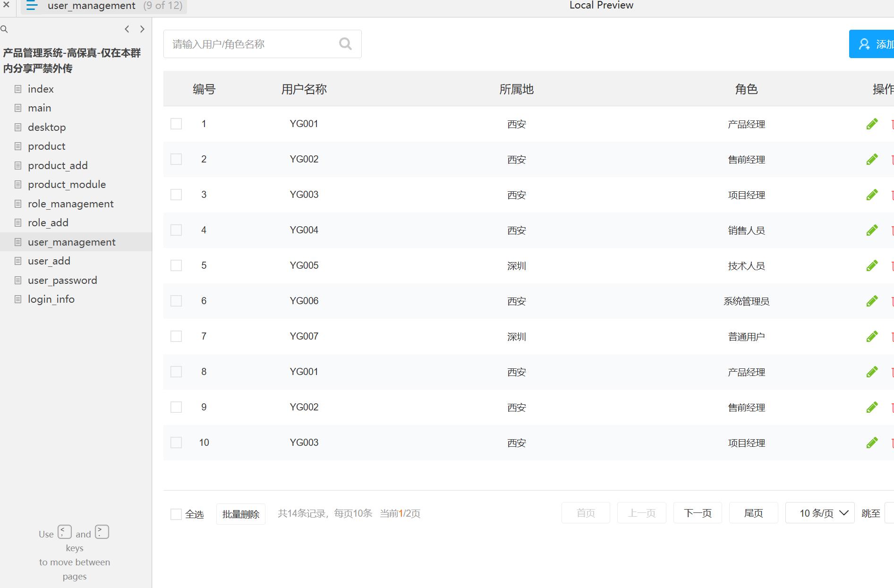Click the record count summary text
Screen dimensions: 894x588
349,513
